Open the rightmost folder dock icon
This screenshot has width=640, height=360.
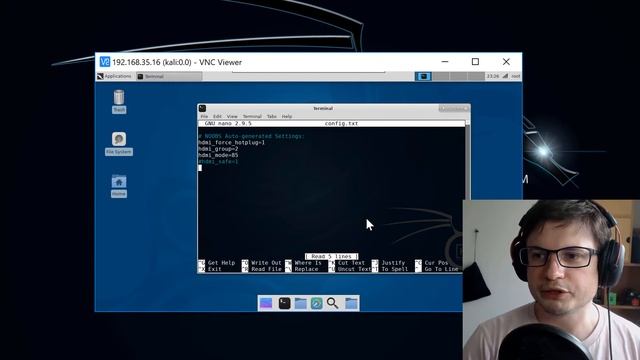coord(351,303)
